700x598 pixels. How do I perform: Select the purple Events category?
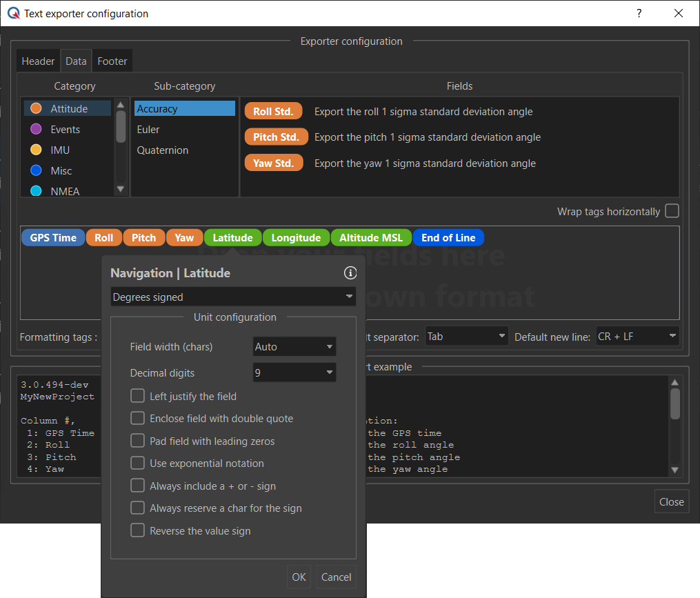click(x=65, y=129)
